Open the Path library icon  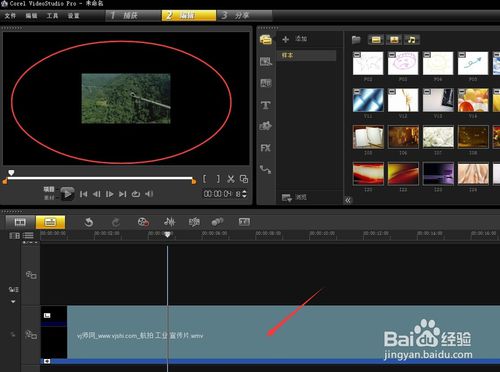[x=266, y=169]
